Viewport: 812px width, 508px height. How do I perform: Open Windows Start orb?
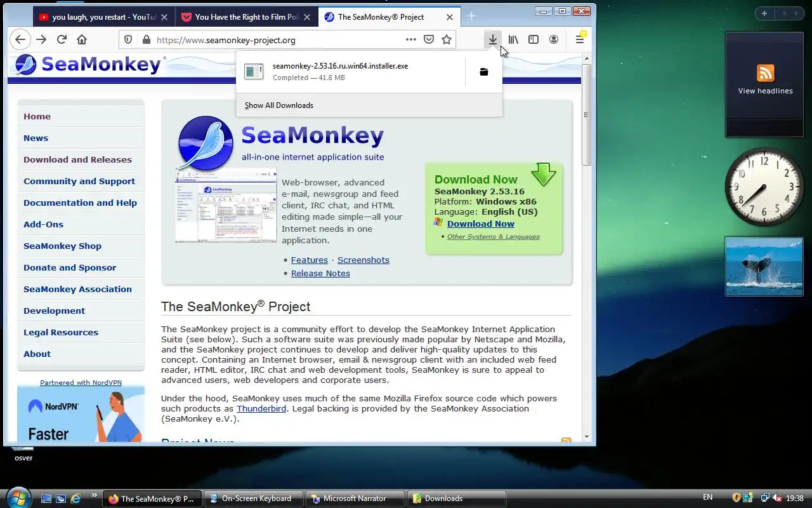point(17,497)
